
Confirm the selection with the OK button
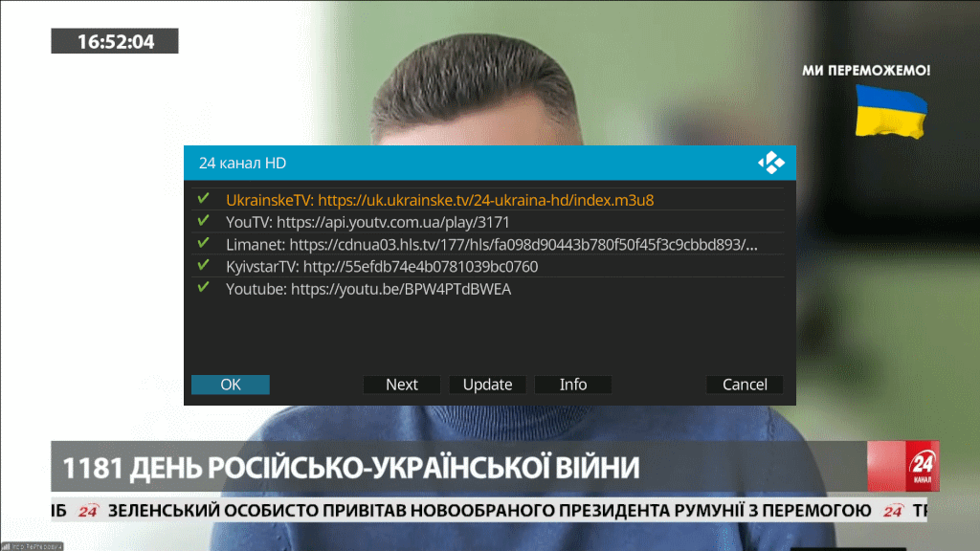pyautogui.click(x=231, y=385)
